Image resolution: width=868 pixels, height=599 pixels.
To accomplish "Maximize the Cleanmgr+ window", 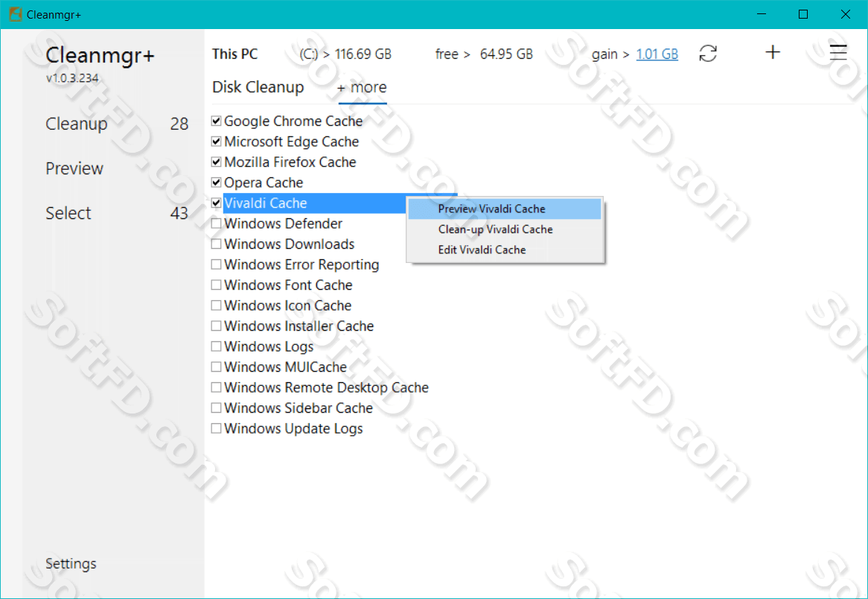I will click(x=803, y=14).
